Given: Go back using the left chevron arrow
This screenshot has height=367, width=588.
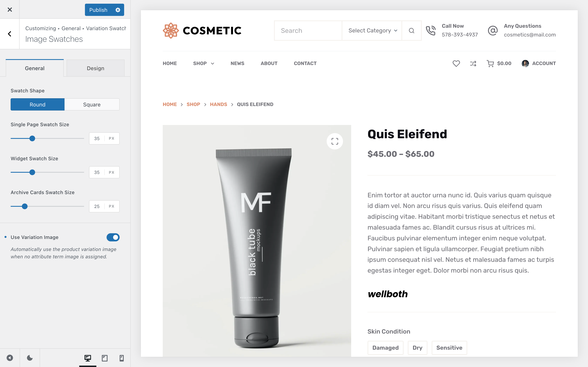Looking at the screenshot, I should pos(9,34).
